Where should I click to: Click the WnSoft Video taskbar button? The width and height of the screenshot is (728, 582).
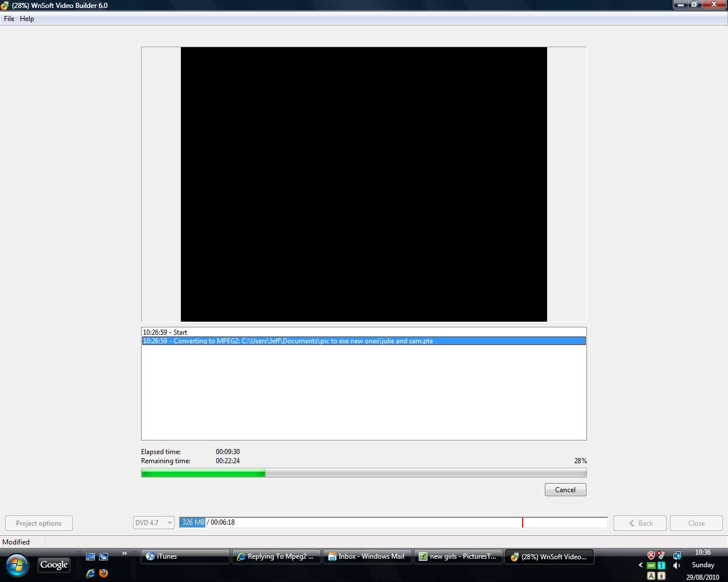pyautogui.click(x=549, y=556)
